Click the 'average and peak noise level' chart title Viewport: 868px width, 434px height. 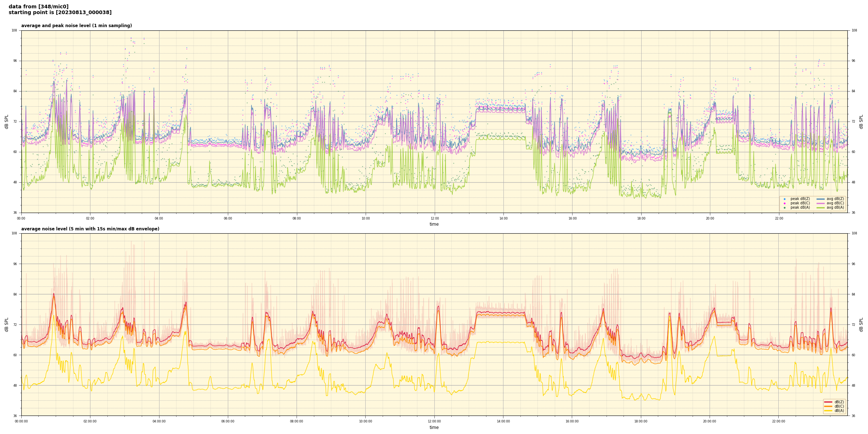76,26
